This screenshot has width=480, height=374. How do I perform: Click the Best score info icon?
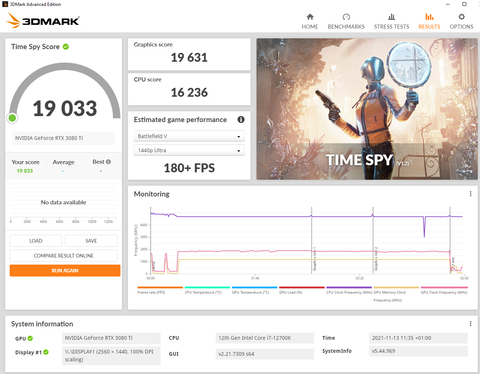pos(108,162)
